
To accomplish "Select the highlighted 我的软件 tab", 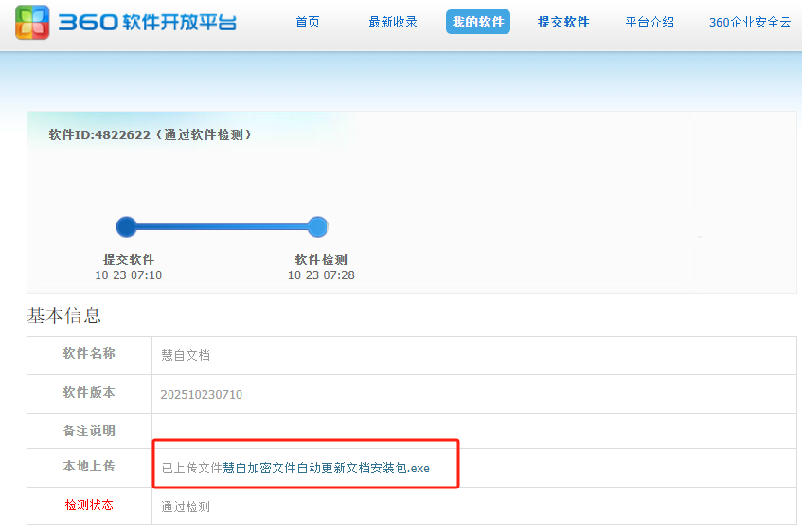I will [477, 22].
